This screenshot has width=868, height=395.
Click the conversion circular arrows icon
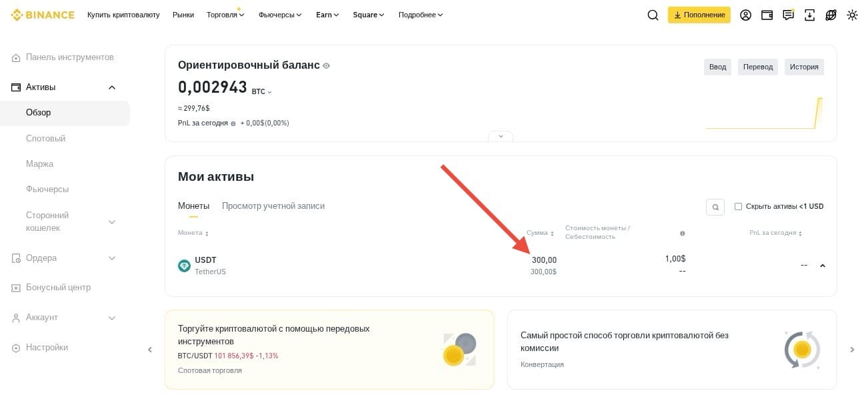click(802, 350)
